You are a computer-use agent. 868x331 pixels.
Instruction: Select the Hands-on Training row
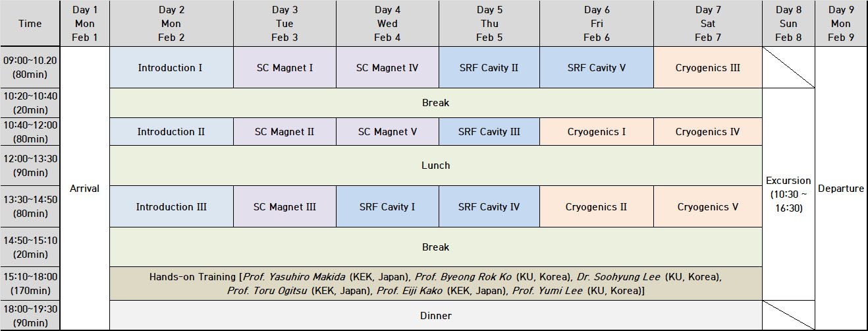coord(435,284)
